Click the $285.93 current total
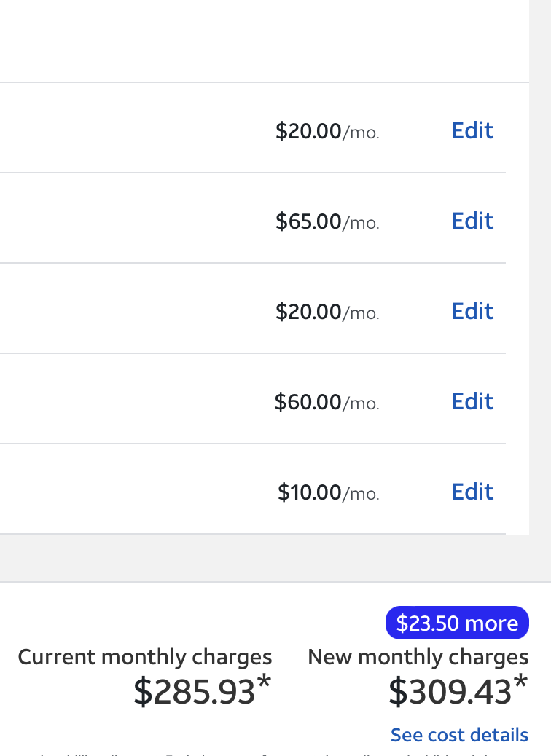Image resolution: width=551 pixels, height=756 pixels. point(194,692)
